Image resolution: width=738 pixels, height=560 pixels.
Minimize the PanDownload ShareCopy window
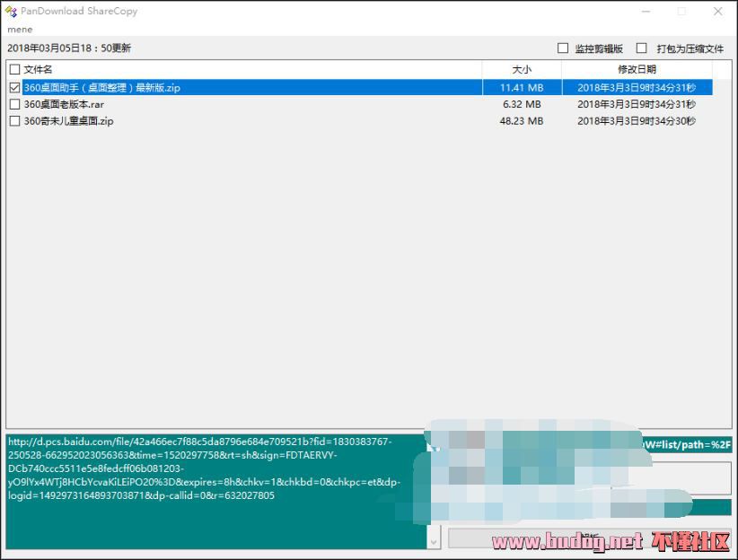(x=646, y=12)
